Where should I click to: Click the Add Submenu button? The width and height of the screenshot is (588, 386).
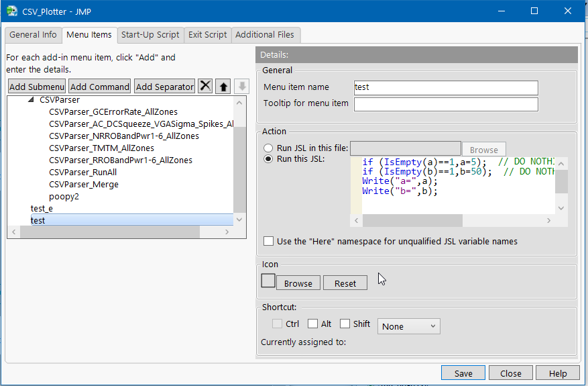pos(37,87)
